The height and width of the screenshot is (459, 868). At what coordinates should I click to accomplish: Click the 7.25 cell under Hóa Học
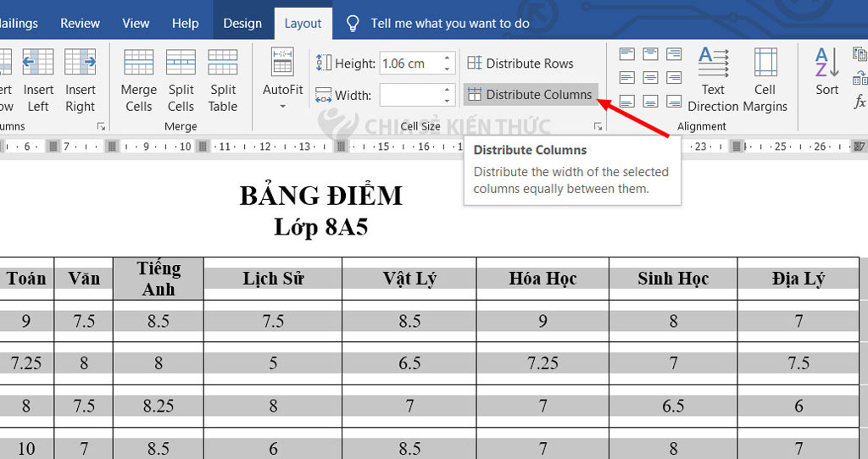pyautogui.click(x=542, y=363)
